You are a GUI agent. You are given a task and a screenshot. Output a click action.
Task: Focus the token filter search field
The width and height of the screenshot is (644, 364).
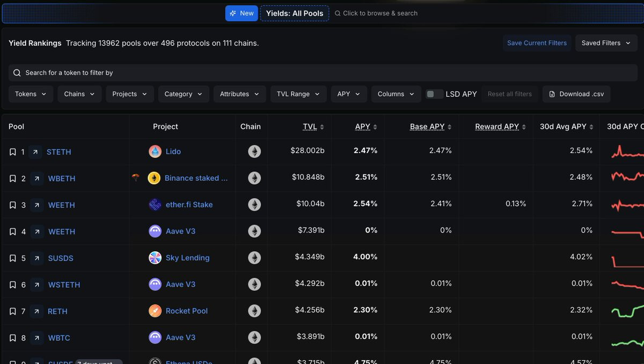[x=323, y=72]
